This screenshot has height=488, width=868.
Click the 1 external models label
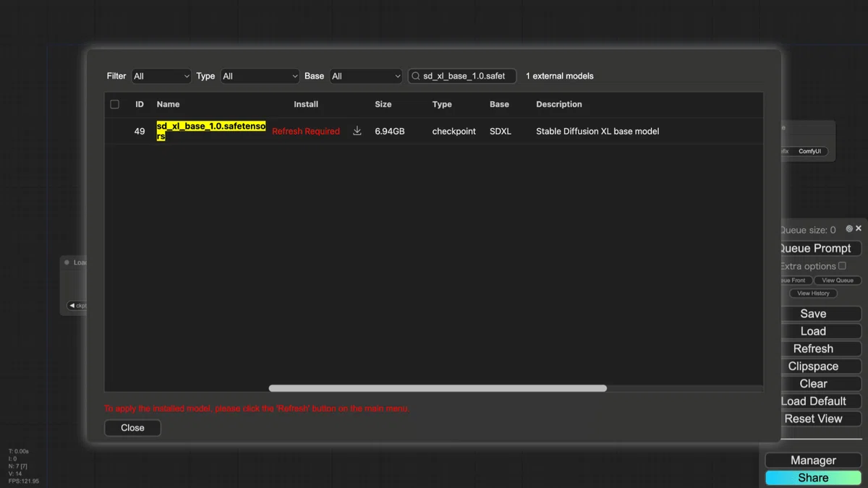click(x=560, y=76)
